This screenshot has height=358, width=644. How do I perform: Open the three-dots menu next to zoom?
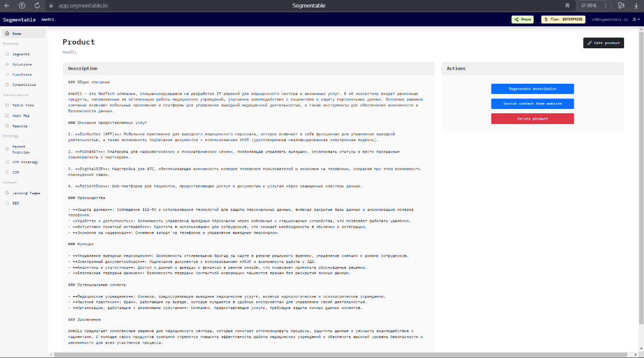605,6
